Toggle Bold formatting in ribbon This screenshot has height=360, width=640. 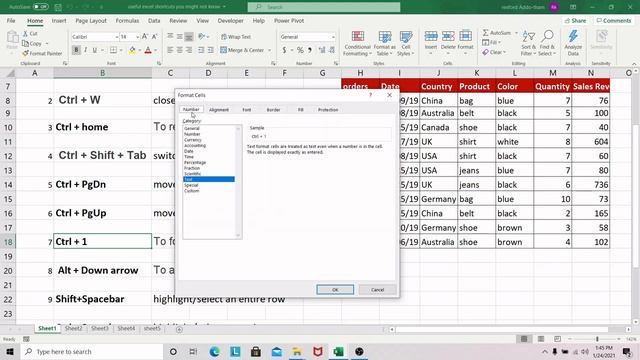76,50
